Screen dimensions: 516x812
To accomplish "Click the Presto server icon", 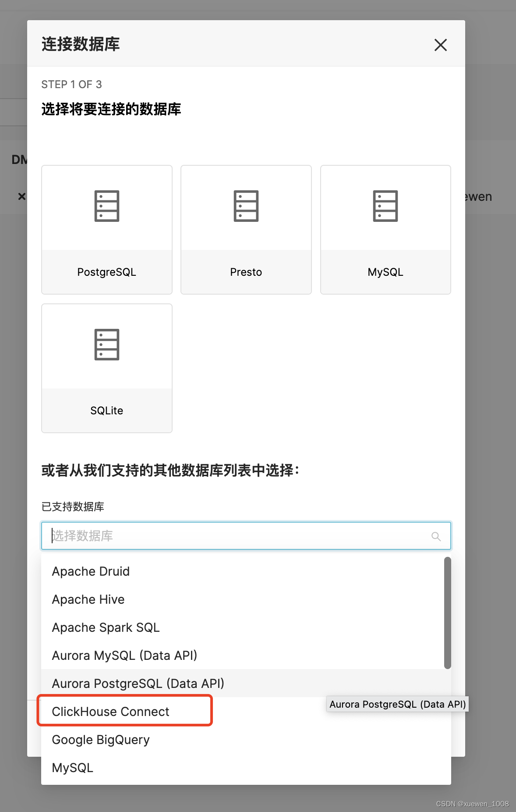I will click(x=246, y=206).
